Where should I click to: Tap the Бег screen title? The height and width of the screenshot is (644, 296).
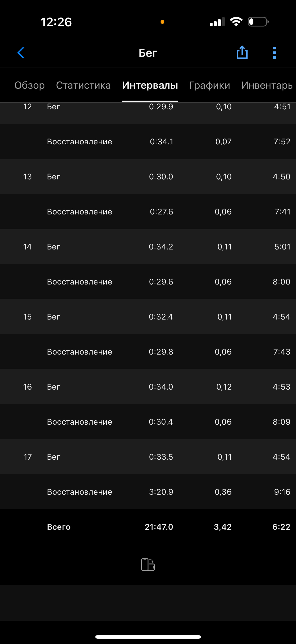(x=148, y=53)
